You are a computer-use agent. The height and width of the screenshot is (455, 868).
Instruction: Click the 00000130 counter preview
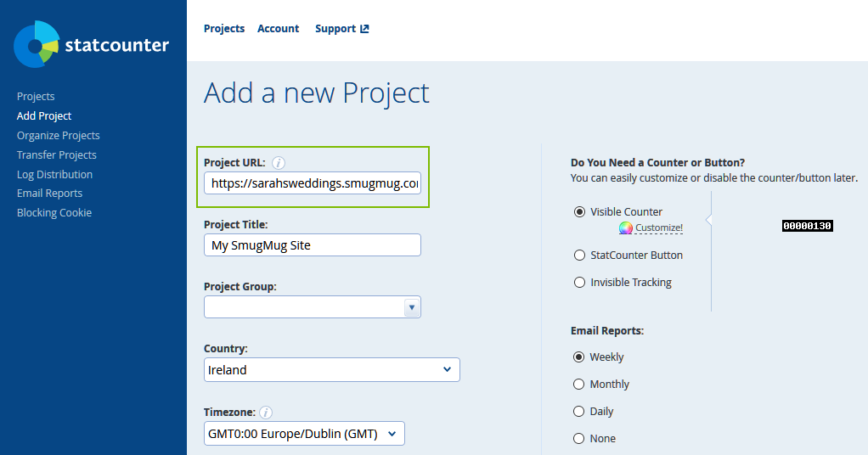click(x=807, y=226)
